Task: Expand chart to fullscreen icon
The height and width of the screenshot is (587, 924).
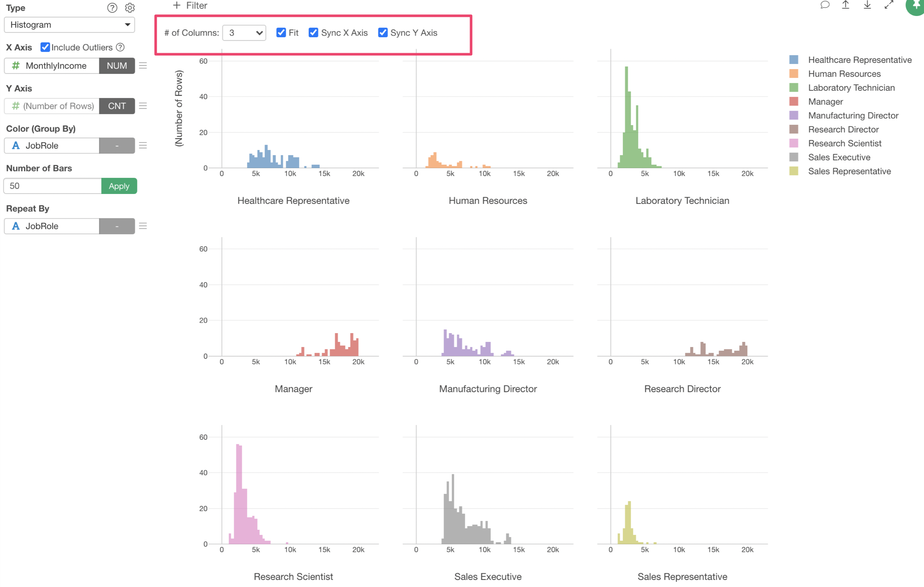Action: [x=889, y=5]
